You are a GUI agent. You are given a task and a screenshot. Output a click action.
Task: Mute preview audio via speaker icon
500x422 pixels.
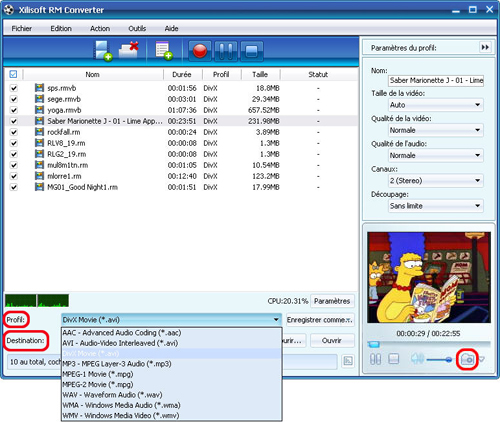tap(417, 359)
